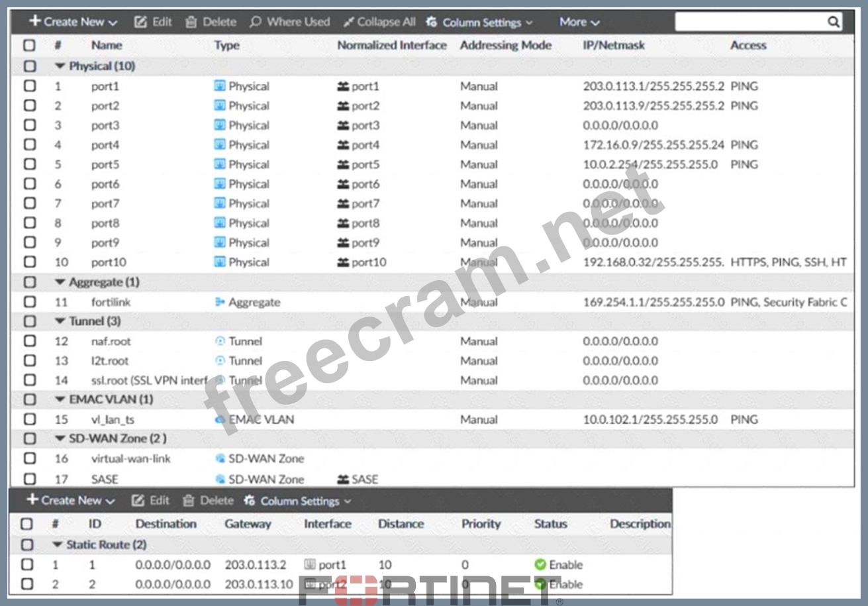Screen dimensions: 868x606
Task: Collapse the Tunnel (3) group
Action: click(x=61, y=321)
